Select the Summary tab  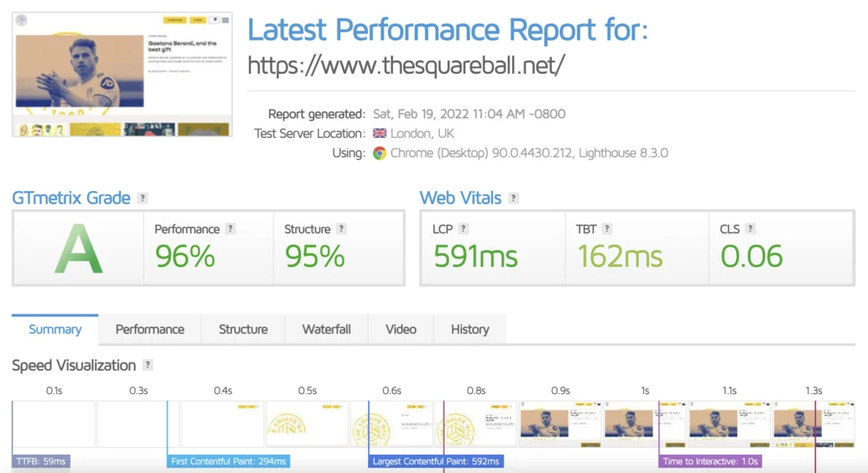tap(55, 330)
